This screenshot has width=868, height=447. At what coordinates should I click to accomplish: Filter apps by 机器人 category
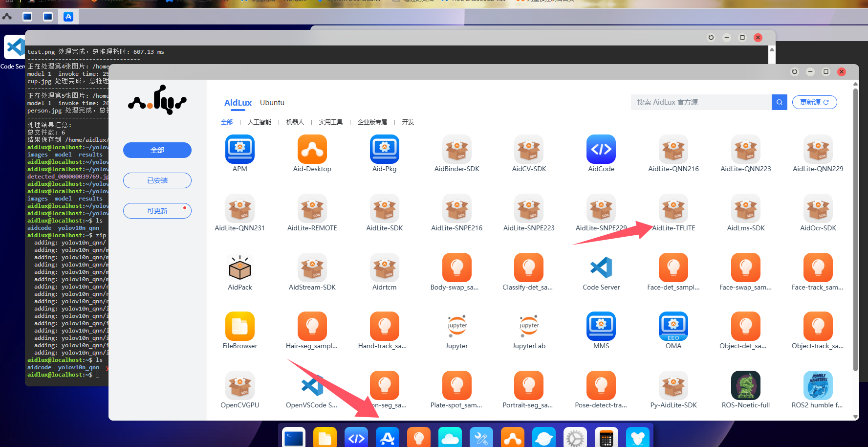click(x=295, y=122)
